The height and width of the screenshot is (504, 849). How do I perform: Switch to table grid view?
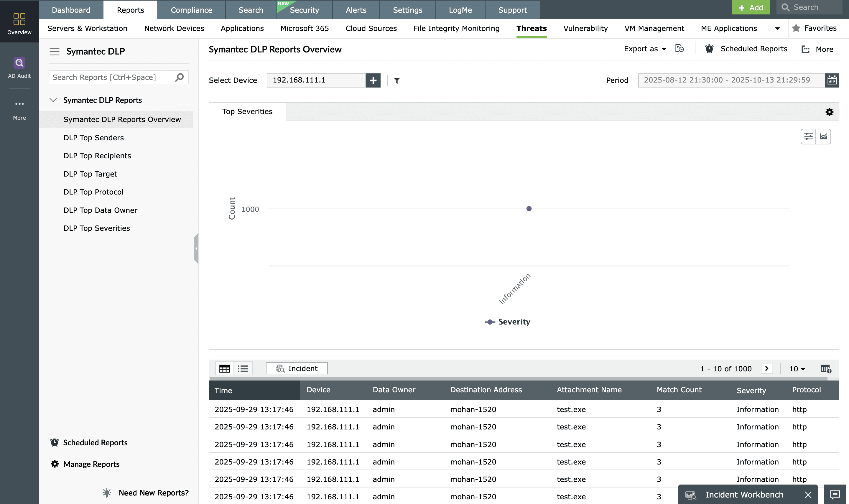(x=224, y=368)
